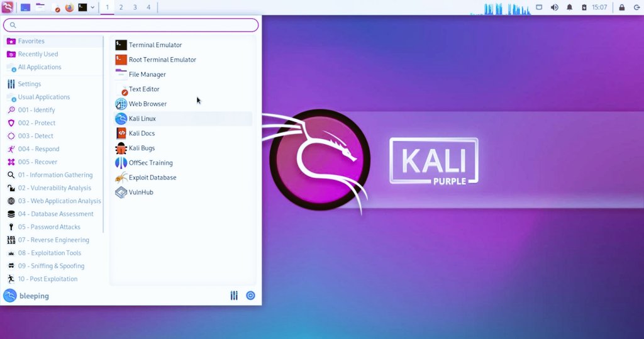The image size is (644, 339).
Task: Open 02 - Vulnerability Analysis category
Action: (53, 188)
